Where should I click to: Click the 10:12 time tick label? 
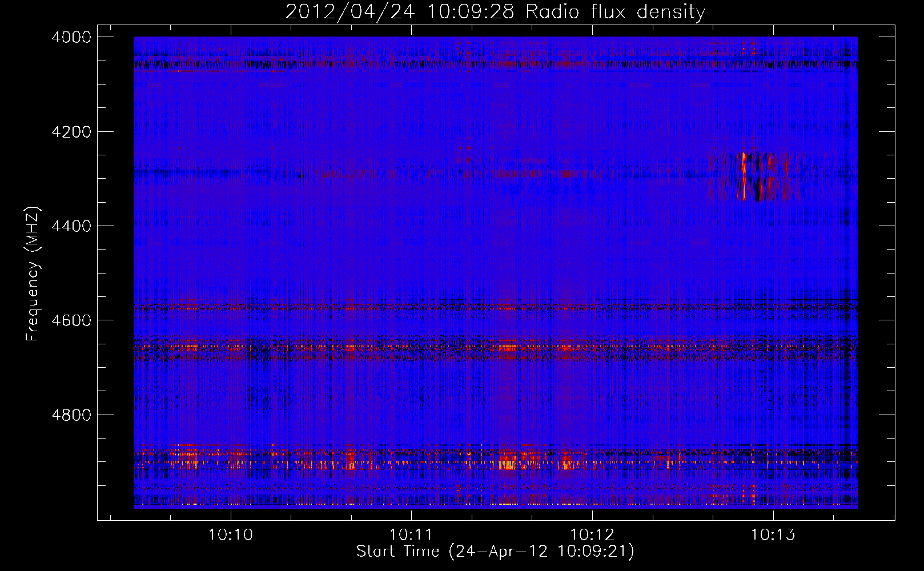click(592, 535)
